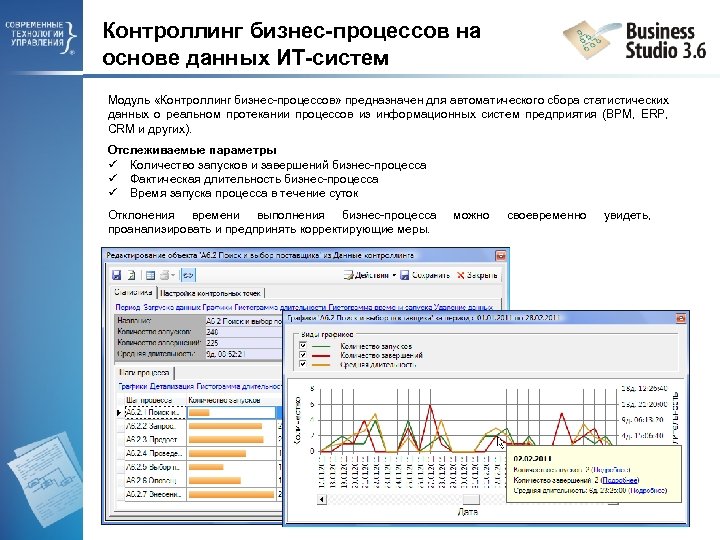This screenshot has height=540, width=720.
Task: Select the Шаги процесса tab
Action: tap(144, 373)
